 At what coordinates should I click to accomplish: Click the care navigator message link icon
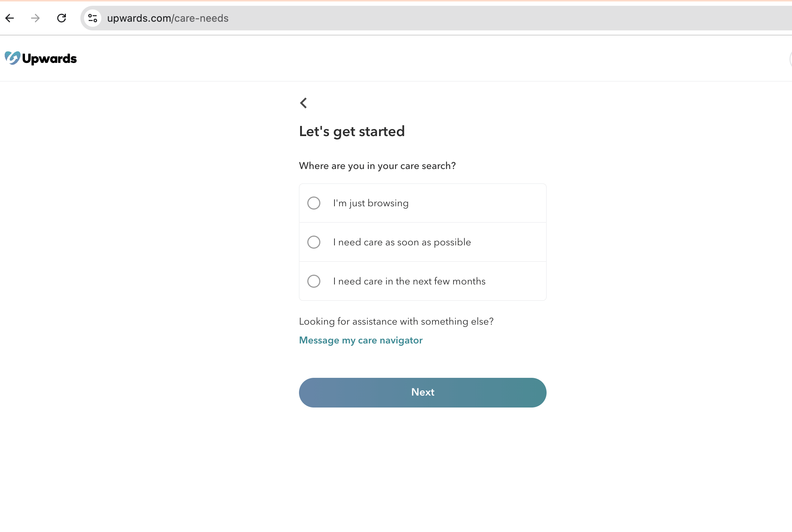(361, 340)
